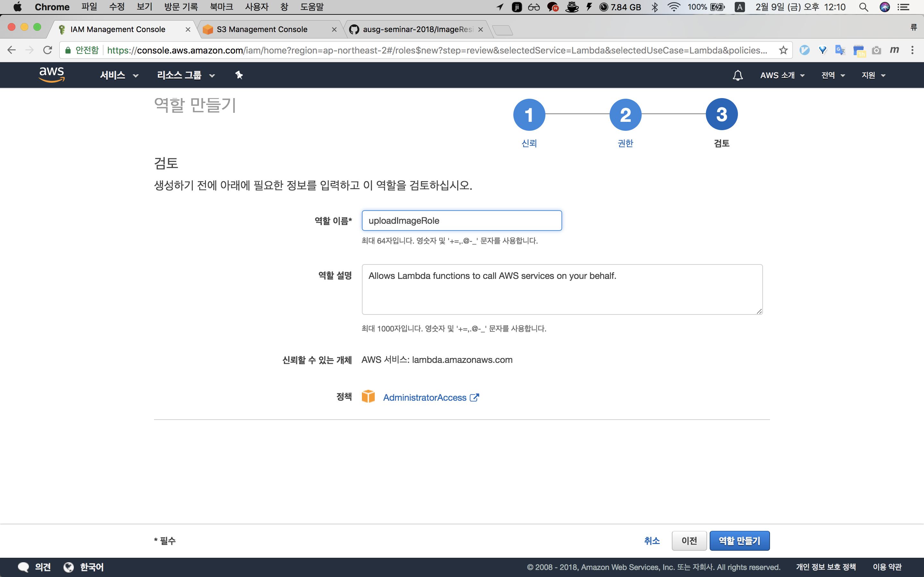Click the Google Translate extension icon
Screen dimensions: 924x577
click(x=840, y=50)
